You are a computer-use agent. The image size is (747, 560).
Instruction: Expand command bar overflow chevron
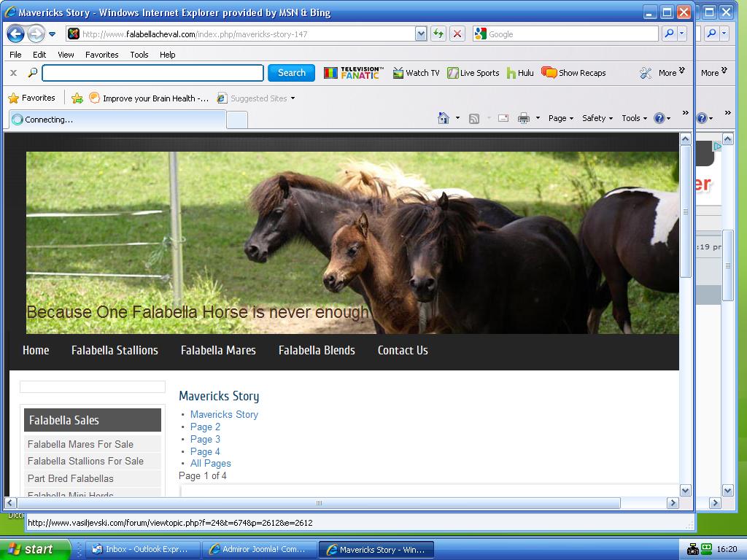coord(685,113)
